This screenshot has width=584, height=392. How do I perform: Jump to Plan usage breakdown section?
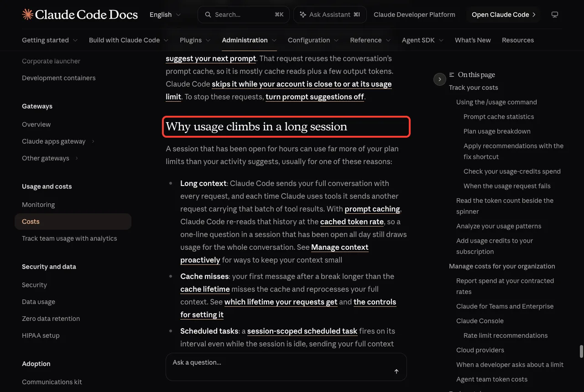click(497, 131)
